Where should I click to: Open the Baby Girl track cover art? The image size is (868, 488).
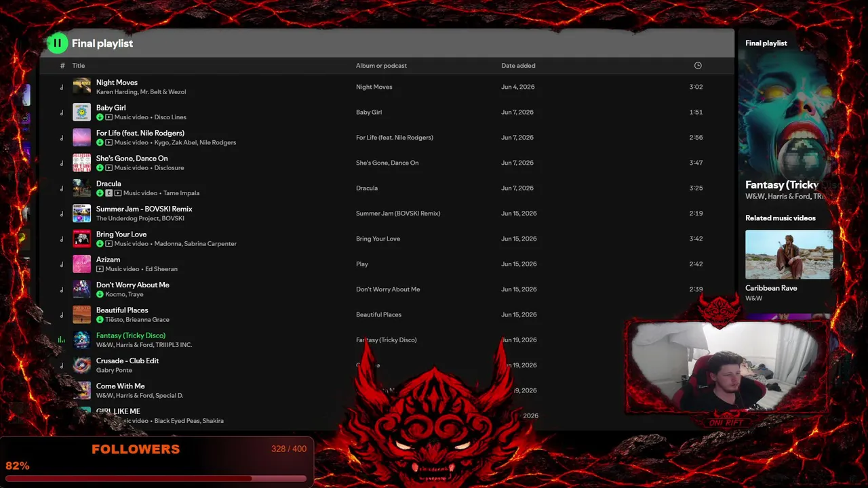coord(81,112)
